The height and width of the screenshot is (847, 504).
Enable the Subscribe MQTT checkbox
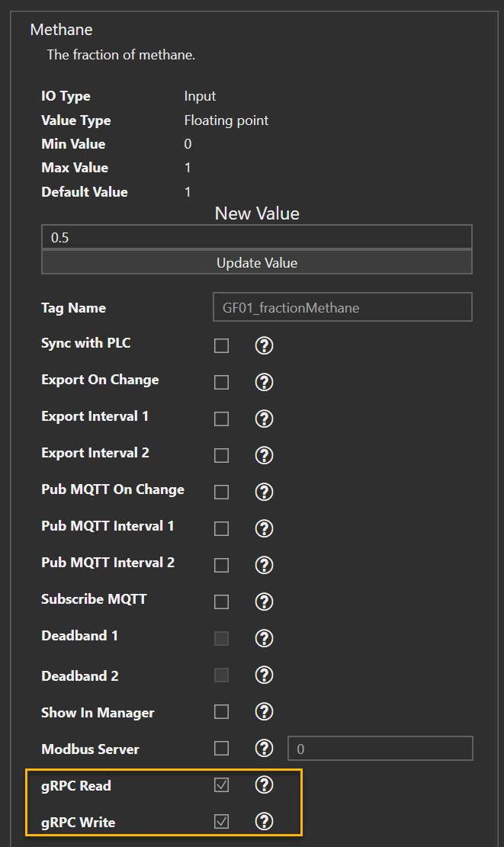(221, 602)
